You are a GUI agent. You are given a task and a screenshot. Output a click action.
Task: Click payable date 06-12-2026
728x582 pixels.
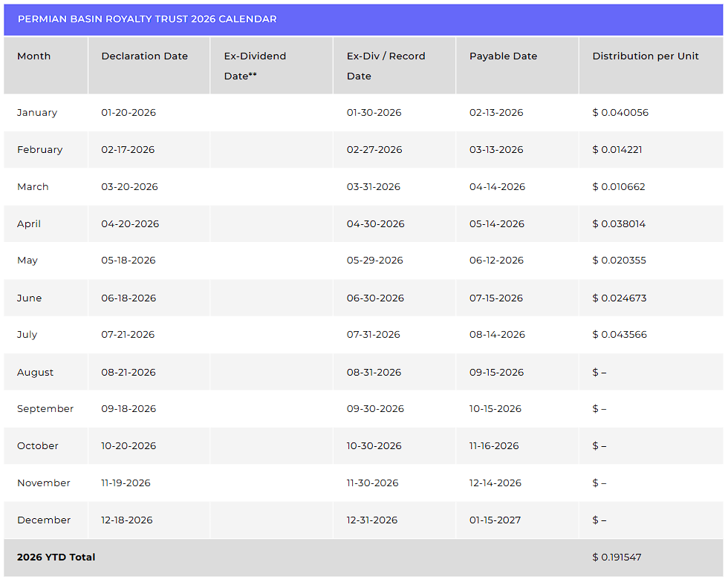(x=496, y=261)
